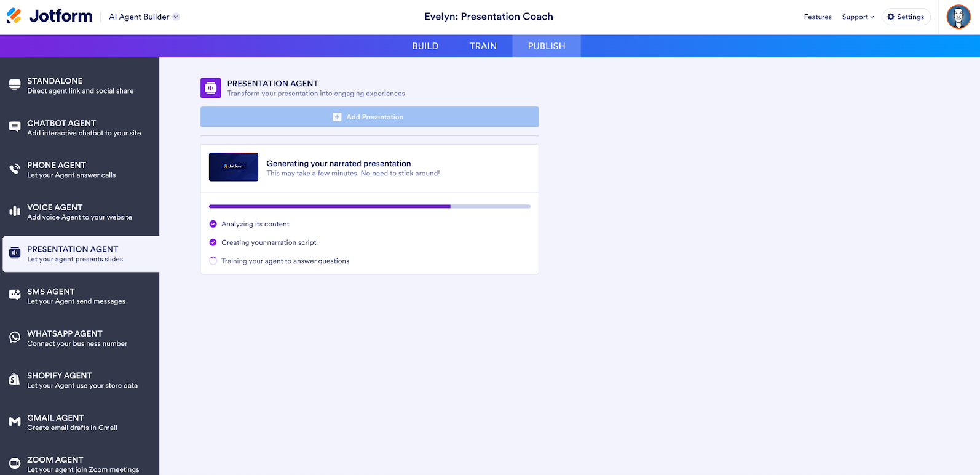Screen dimensions: 980x475
Task: Select the PUBLISH tab
Action: tap(547, 46)
